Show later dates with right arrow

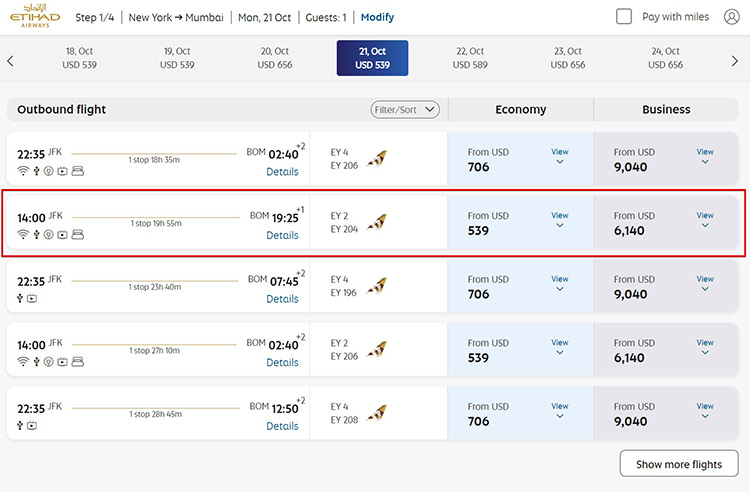click(735, 61)
